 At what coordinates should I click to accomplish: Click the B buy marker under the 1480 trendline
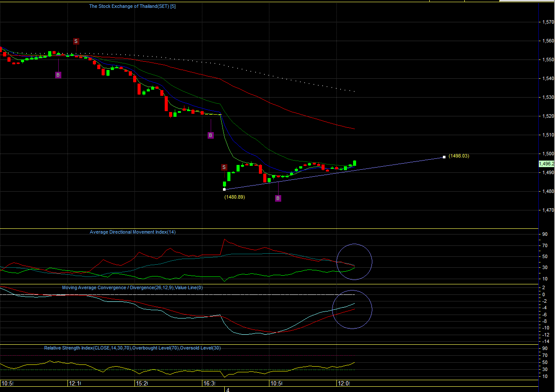click(x=278, y=199)
